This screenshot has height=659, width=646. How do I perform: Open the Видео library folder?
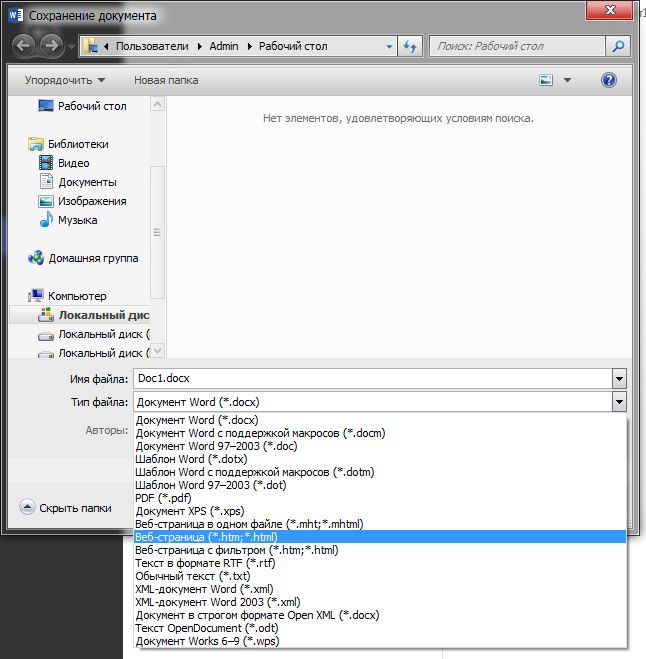pos(73,163)
